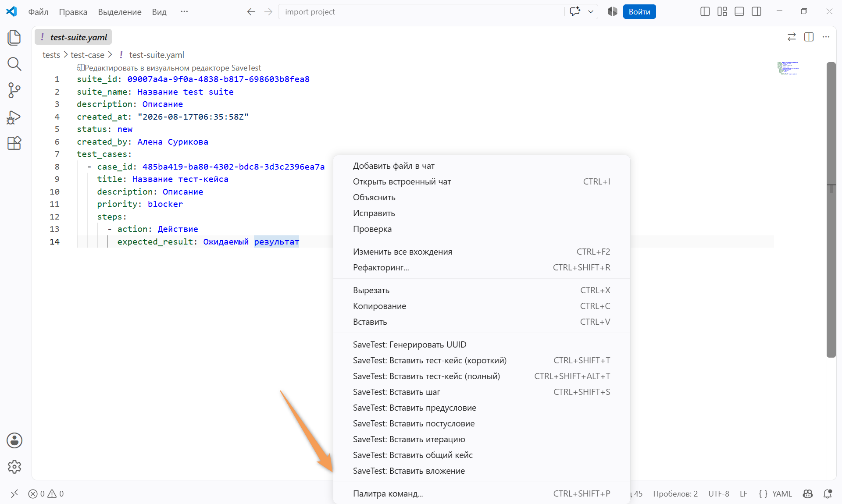This screenshot has width=842, height=504.
Task: Choose SaveTest: Вставить вложение from context menu
Action: [x=482, y=471]
